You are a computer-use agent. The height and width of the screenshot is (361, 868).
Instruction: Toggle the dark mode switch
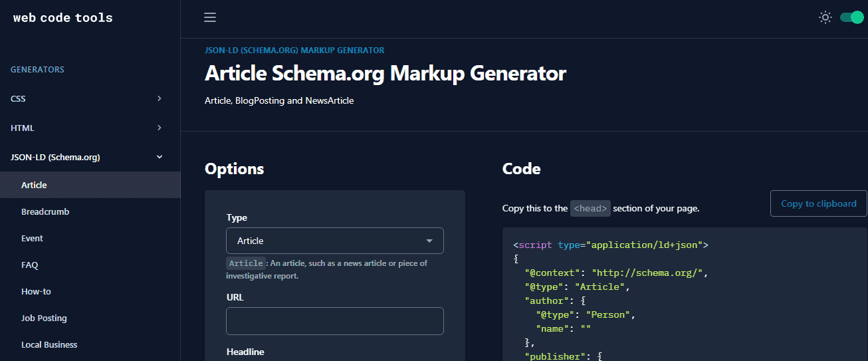point(851,18)
